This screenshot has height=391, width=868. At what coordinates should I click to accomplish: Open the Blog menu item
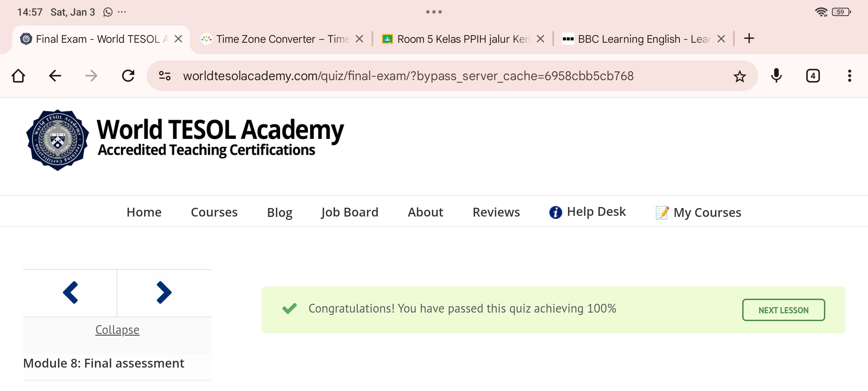tap(280, 213)
